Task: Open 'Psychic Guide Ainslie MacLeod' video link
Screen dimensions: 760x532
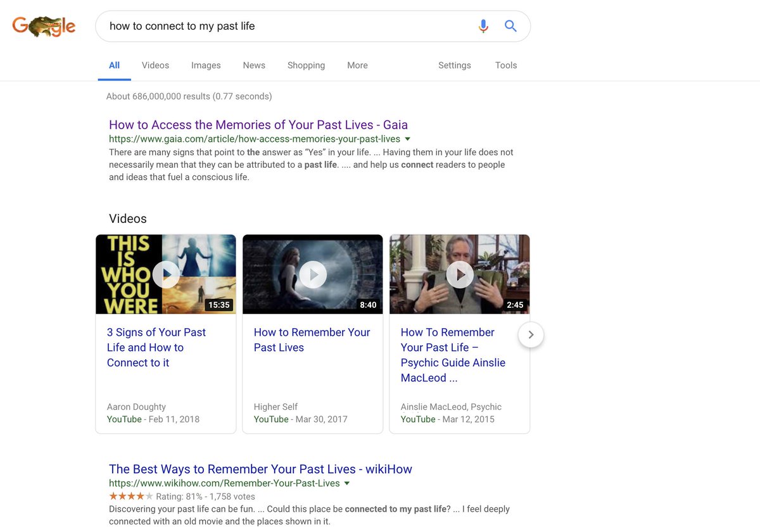Action: 453,355
